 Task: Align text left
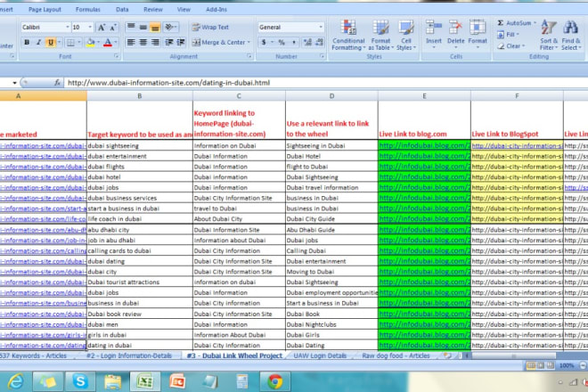pos(131,43)
